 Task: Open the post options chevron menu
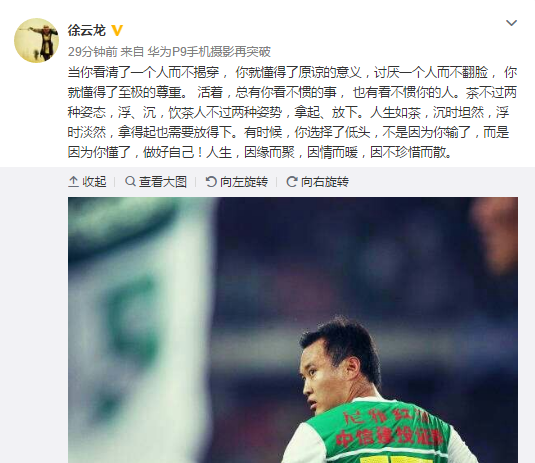[x=511, y=23]
